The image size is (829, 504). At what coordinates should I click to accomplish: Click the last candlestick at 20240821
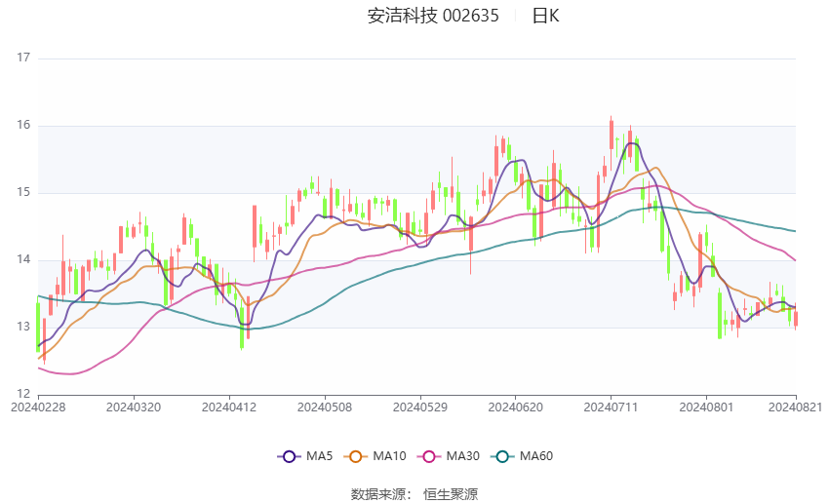tap(796, 318)
